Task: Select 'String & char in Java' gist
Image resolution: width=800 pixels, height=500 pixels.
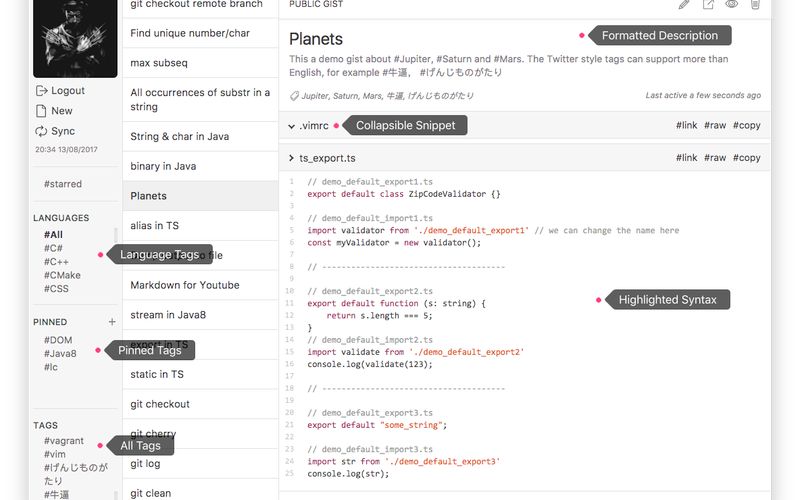Action: (180, 136)
